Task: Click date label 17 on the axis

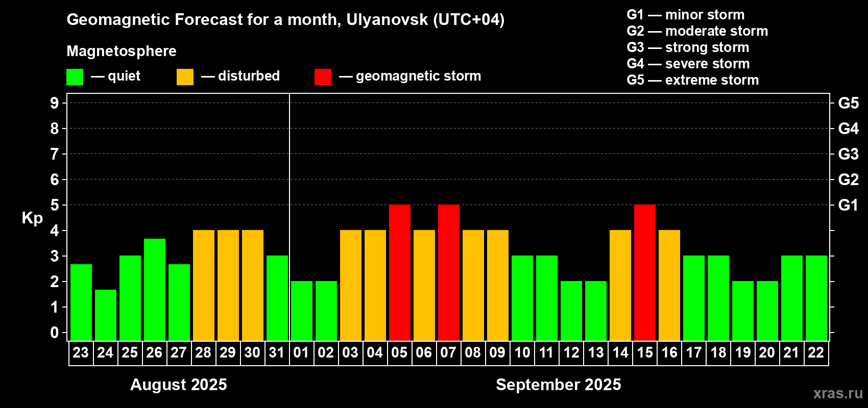Action: [x=693, y=352]
